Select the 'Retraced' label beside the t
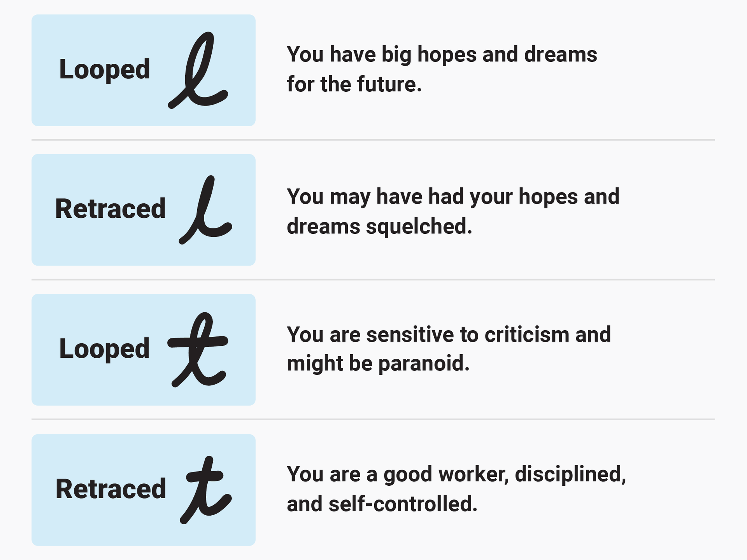 (111, 489)
